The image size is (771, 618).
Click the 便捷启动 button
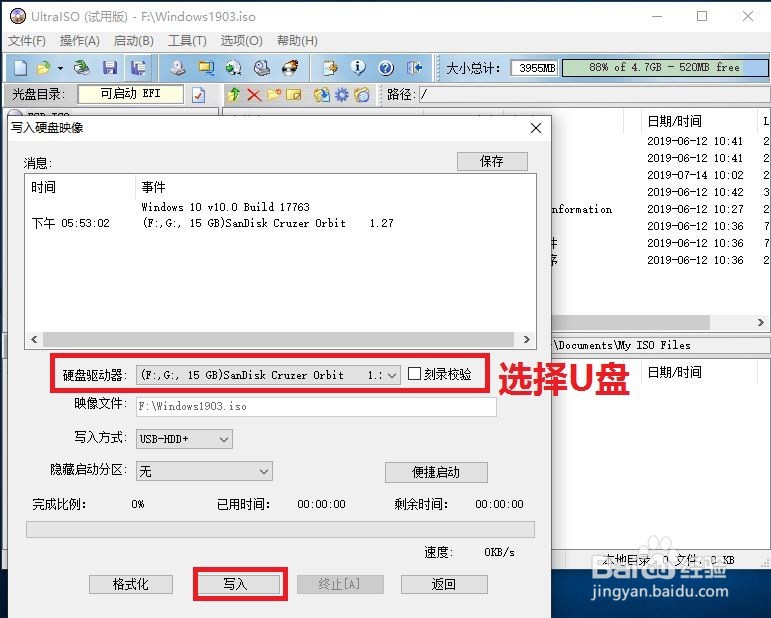pyautogui.click(x=436, y=472)
